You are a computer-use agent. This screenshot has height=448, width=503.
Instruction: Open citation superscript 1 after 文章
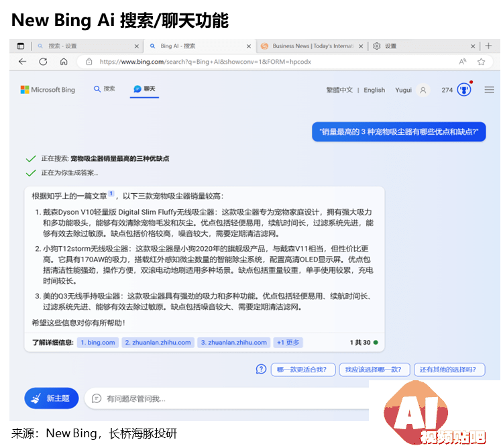click(111, 194)
